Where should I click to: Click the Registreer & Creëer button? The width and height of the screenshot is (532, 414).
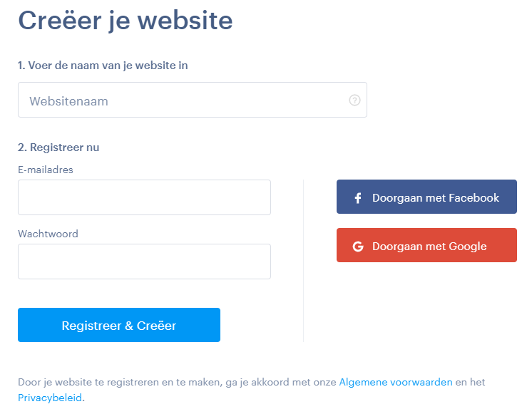pos(119,325)
